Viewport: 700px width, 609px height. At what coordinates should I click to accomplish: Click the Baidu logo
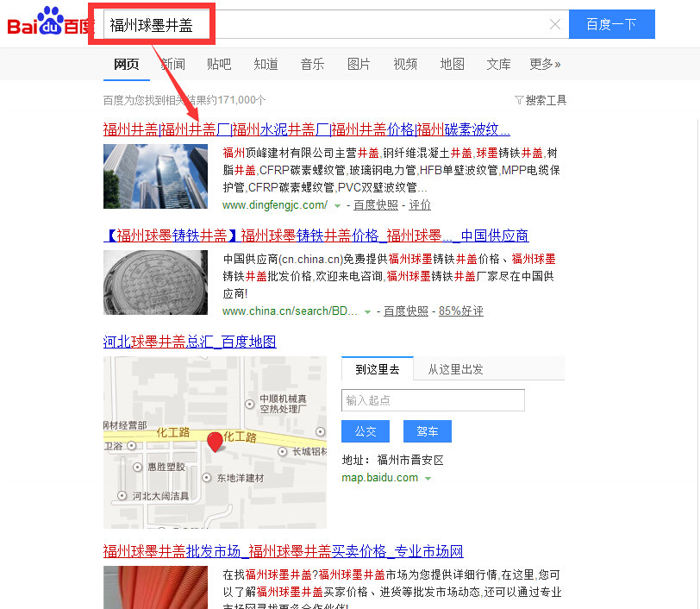tap(50, 22)
